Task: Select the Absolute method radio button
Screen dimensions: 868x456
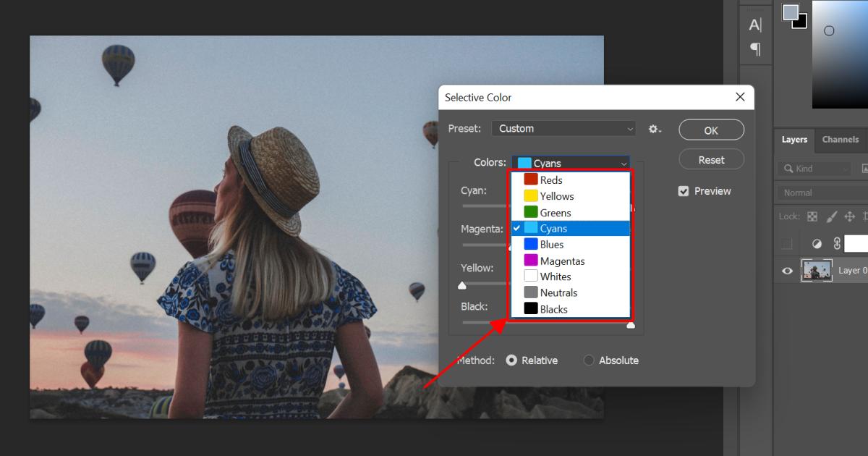Action: pyautogui.click(x=588, y=360)
